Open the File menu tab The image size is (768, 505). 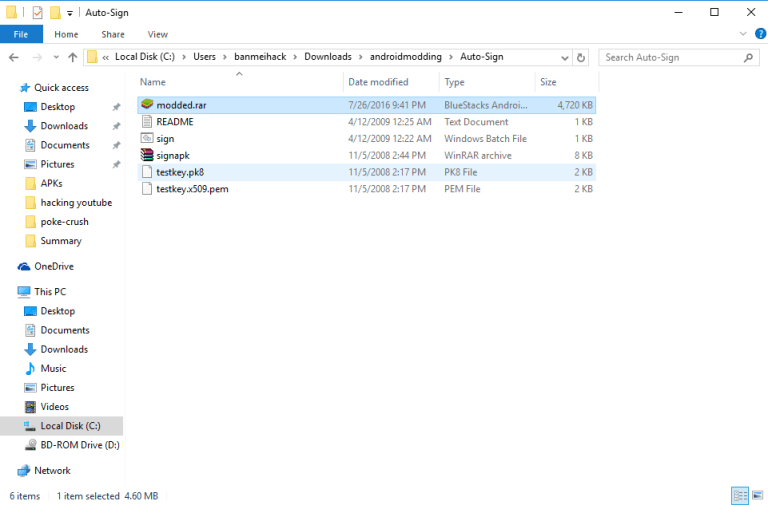(21, 34)
